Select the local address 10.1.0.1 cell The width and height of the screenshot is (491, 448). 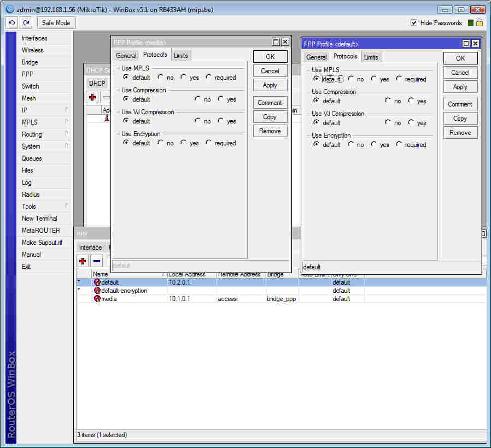(179, 299)
